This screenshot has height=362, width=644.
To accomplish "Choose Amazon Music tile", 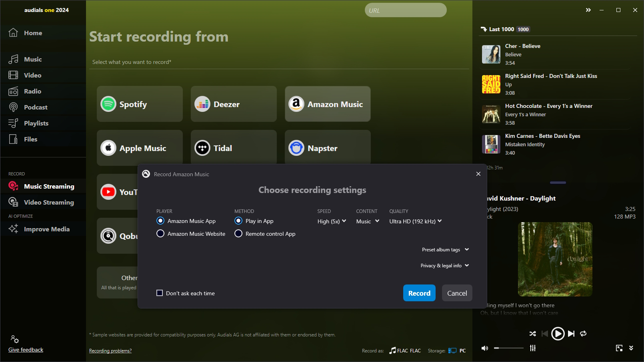I will [328, 104].
